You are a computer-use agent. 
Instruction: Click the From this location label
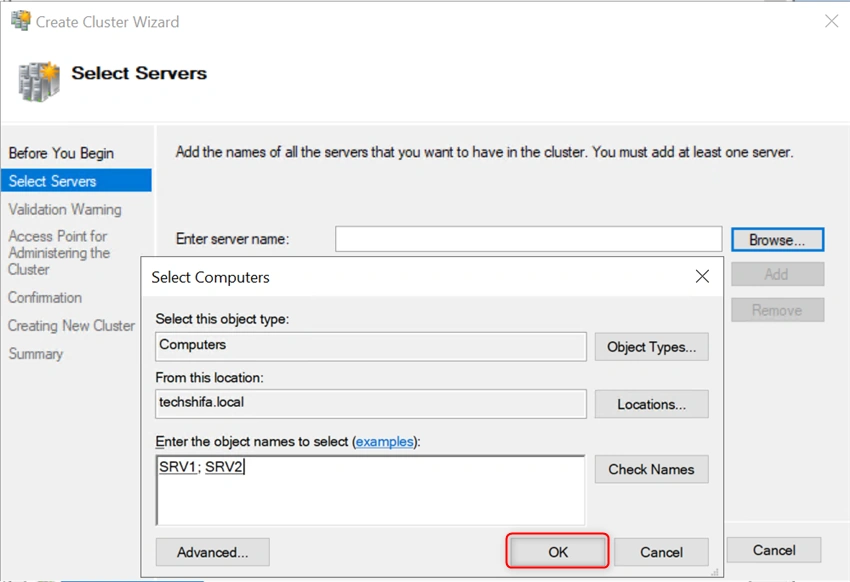pos(209,377)
